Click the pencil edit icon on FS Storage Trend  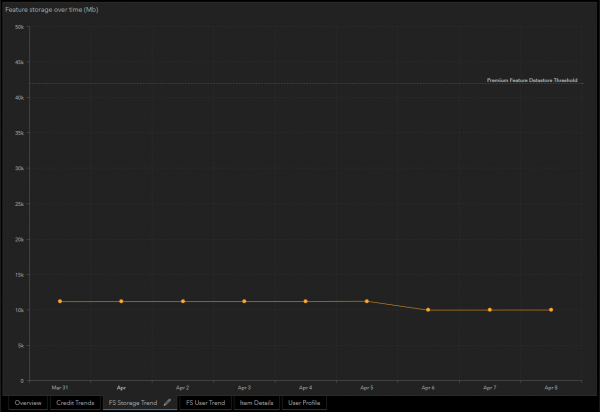[x=167, y=402]
